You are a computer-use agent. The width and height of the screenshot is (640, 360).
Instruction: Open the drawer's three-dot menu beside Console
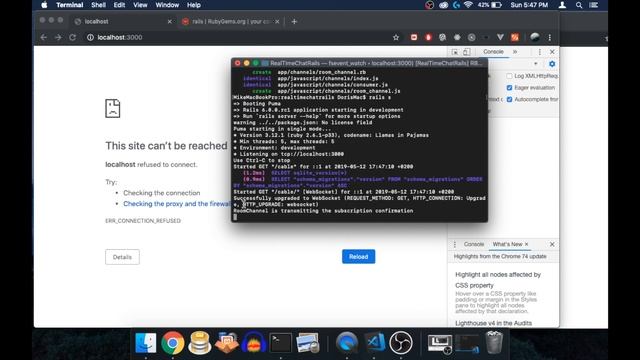click(x=455, y=244)
